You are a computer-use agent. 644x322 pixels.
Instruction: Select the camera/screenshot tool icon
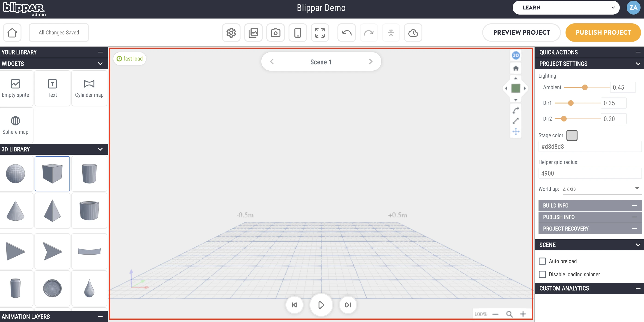click(276, 33)
